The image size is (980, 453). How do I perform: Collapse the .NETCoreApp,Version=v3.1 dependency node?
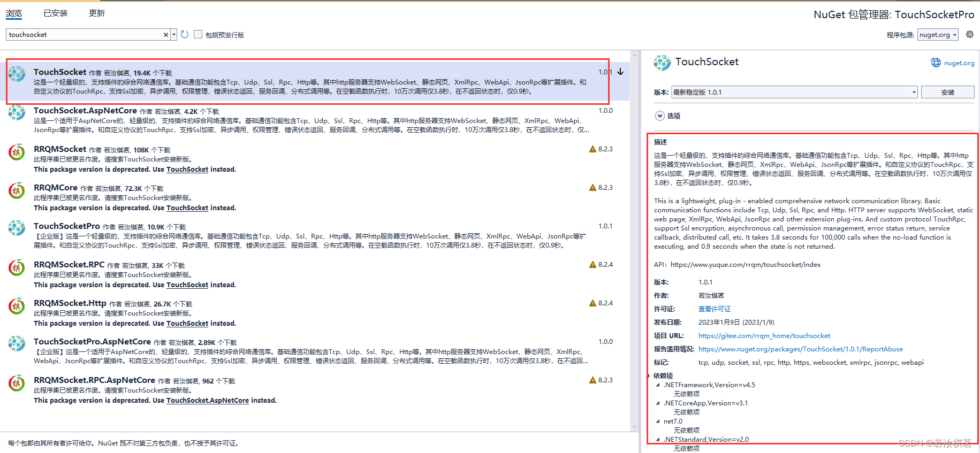(658, 403)
